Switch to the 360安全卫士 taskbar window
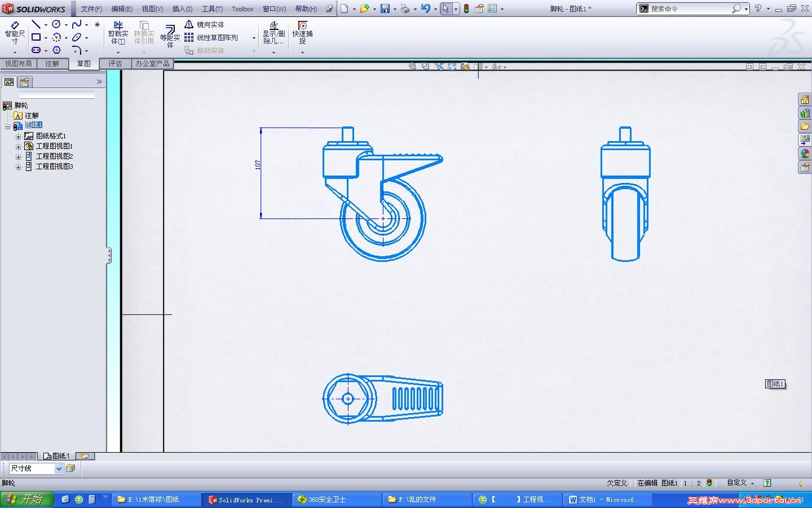Screen dimensions: 812x508 coord(337,500)
